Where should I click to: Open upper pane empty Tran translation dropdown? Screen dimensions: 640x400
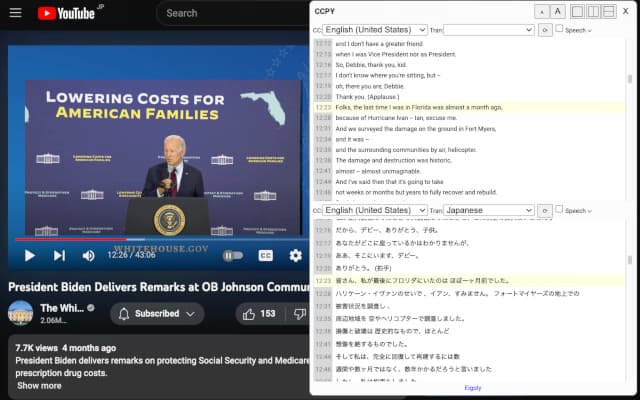click(x=489, y=30)
